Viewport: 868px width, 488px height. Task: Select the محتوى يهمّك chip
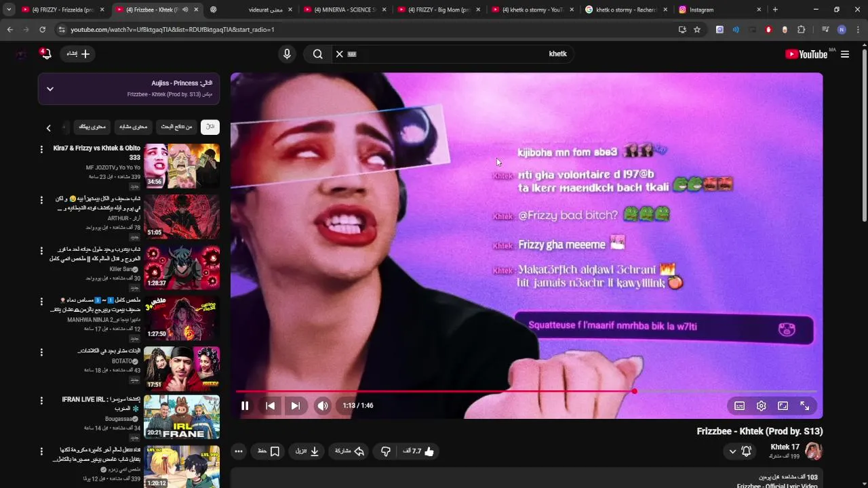tap(92, 127)
